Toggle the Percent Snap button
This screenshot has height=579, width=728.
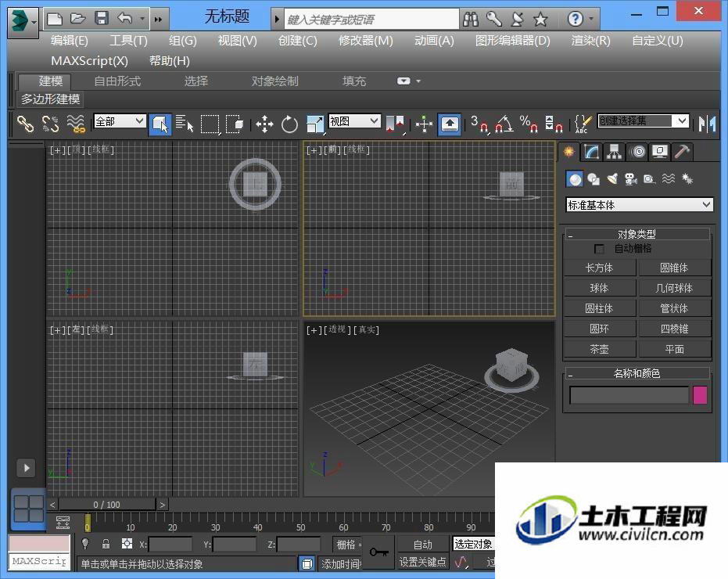click(529, 124)
